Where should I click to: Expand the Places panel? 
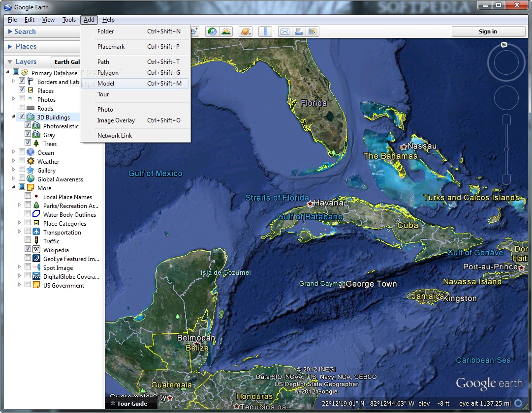[x=10, y=46]
